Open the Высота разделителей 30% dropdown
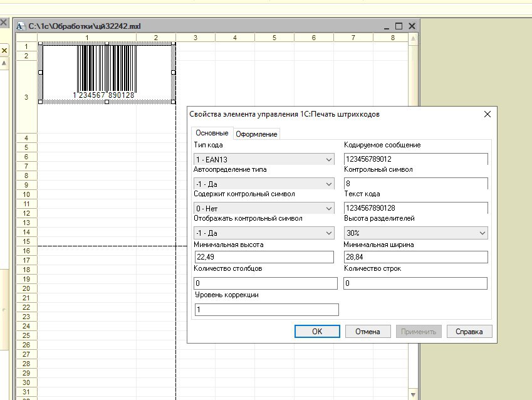Viewport: 532px width, 400px height. tap(415, 233)
